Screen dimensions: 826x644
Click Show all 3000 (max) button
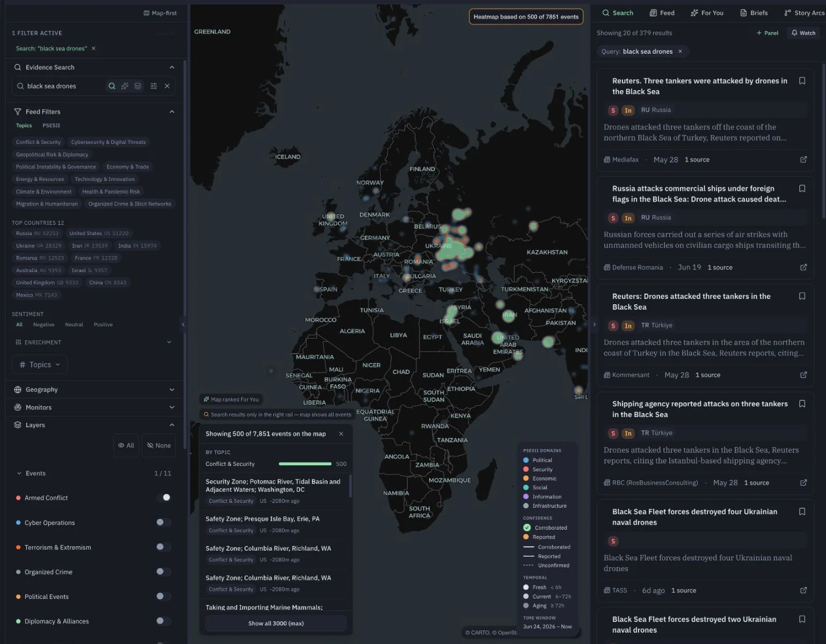[x=276, y=623]
